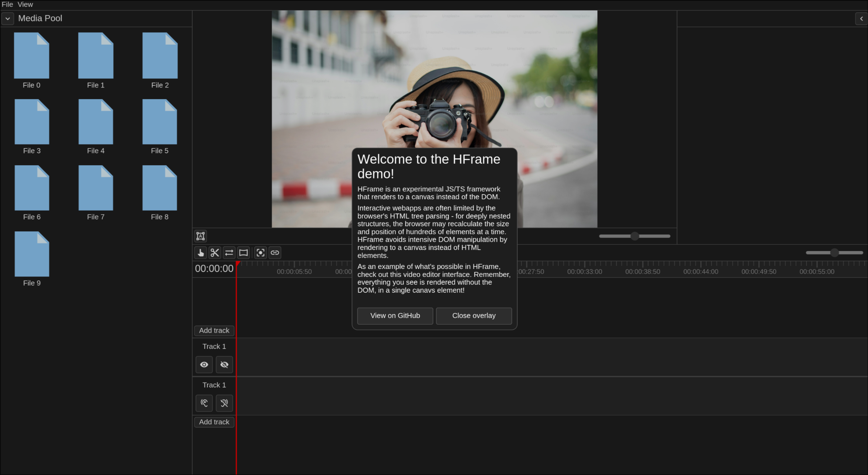
Task: Click the 00:00:55:00 ruler label
Action: click(817, 272)
